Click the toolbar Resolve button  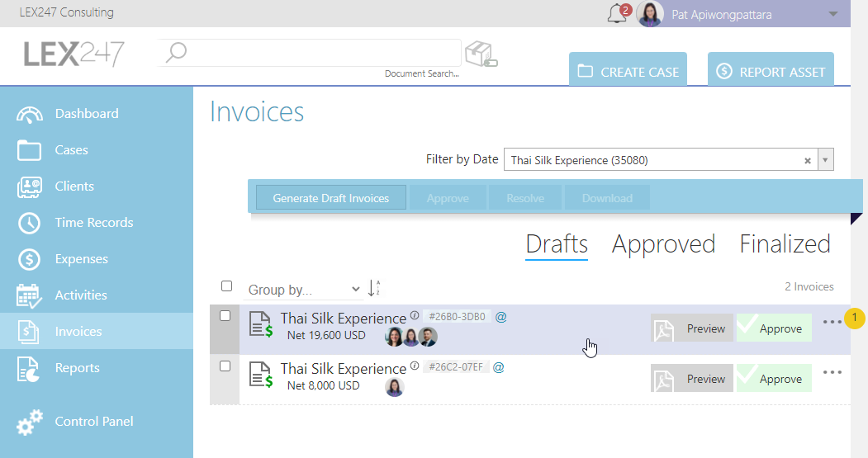(x=525, y=198)
